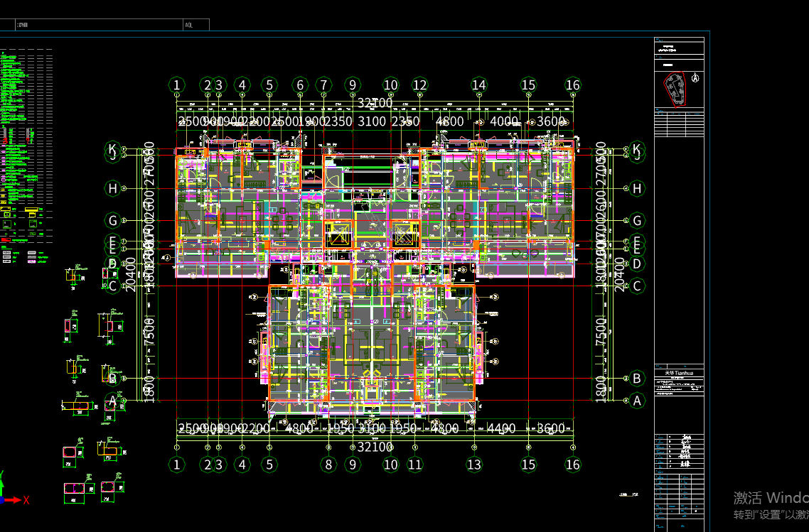809x532 pixels.
Task: Click axis bubble A on the right side
Action: 637,401
